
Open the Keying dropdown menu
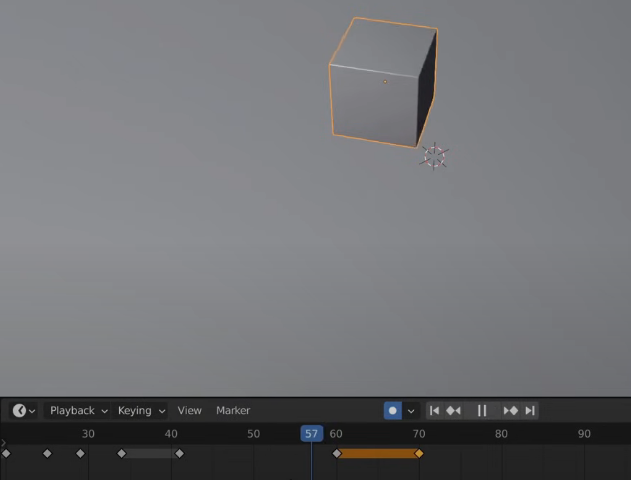click(x=140, y=410)
